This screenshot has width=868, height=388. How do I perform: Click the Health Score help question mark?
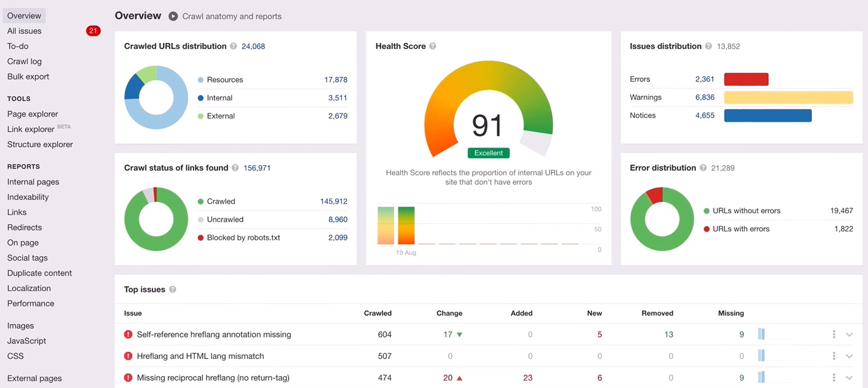(432, 46)
